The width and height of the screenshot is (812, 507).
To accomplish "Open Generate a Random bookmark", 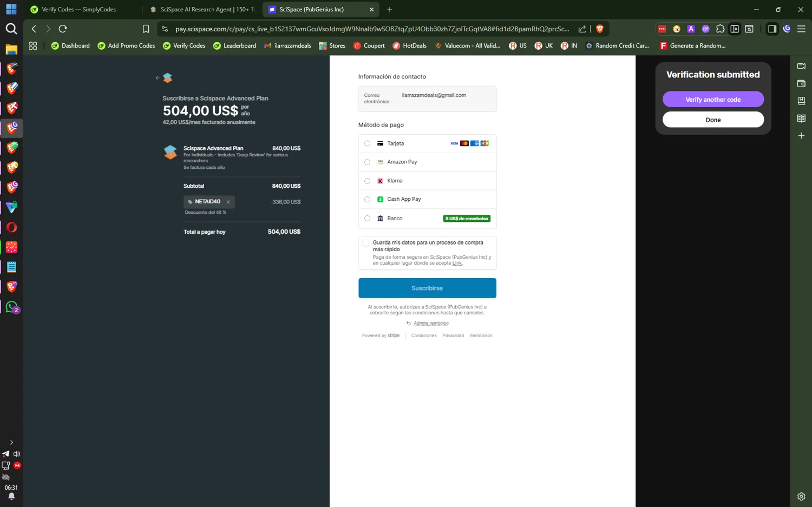I will [692, 45].
